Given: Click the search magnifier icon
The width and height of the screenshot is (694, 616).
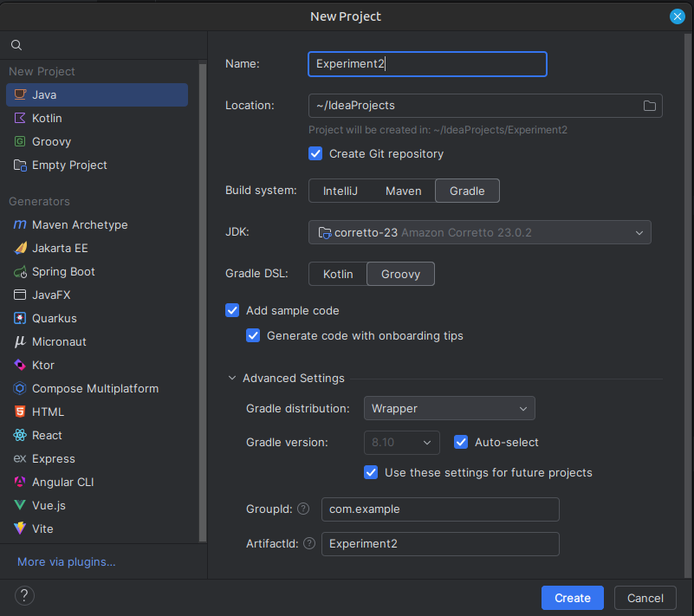Looking at the screenshot, I should coord(16,45).
